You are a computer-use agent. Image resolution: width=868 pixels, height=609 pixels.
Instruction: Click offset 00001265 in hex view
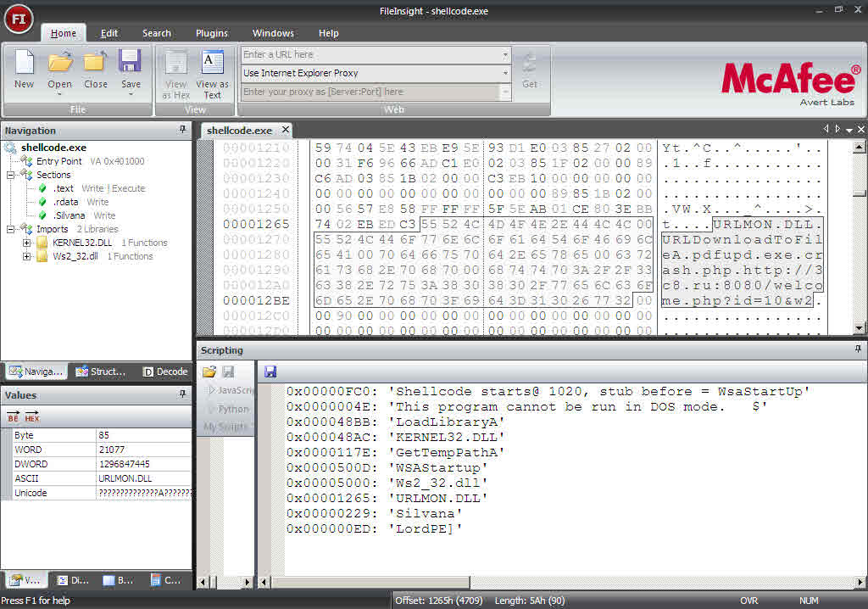pyautogui.click(x=256, y=224)
